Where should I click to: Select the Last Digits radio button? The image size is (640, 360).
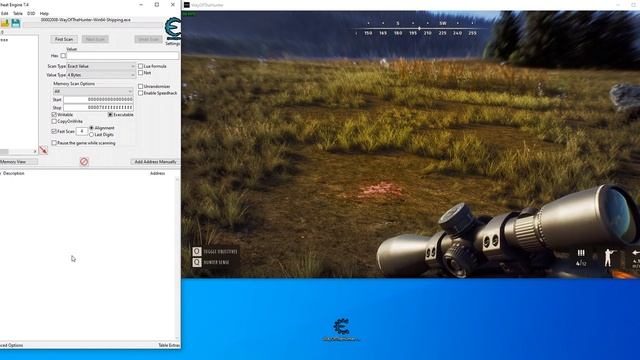pyautogui.click(x=91, y=134)
